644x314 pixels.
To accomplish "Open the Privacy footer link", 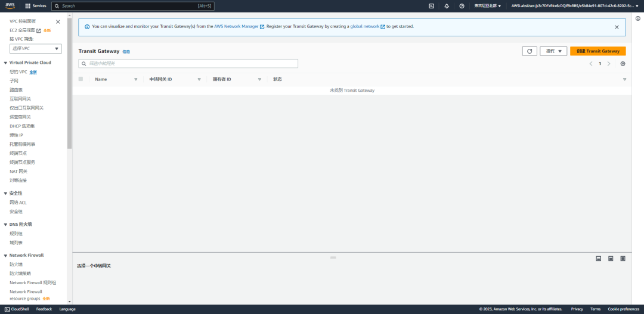I will [577, 309].
